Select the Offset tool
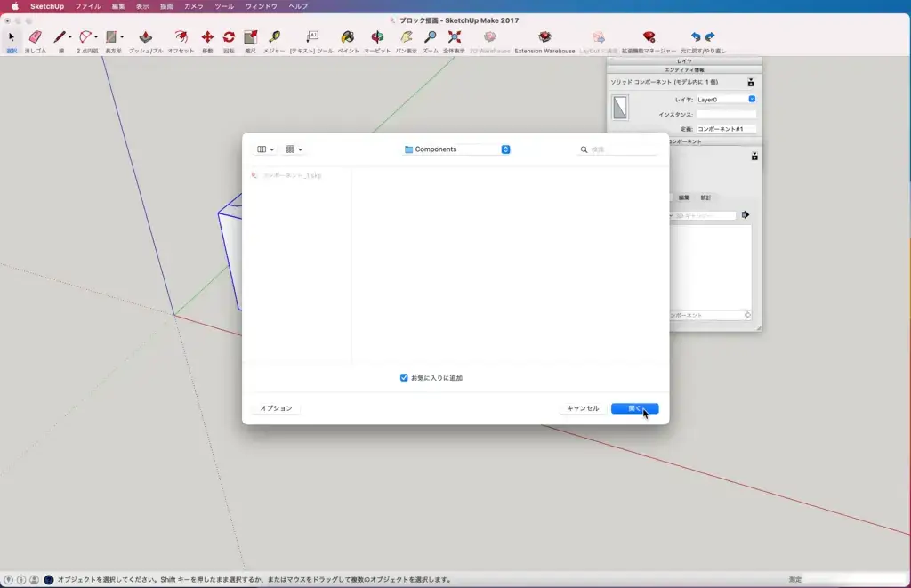The height and width of the screenshot is (588, 911). tap(181, 37)
